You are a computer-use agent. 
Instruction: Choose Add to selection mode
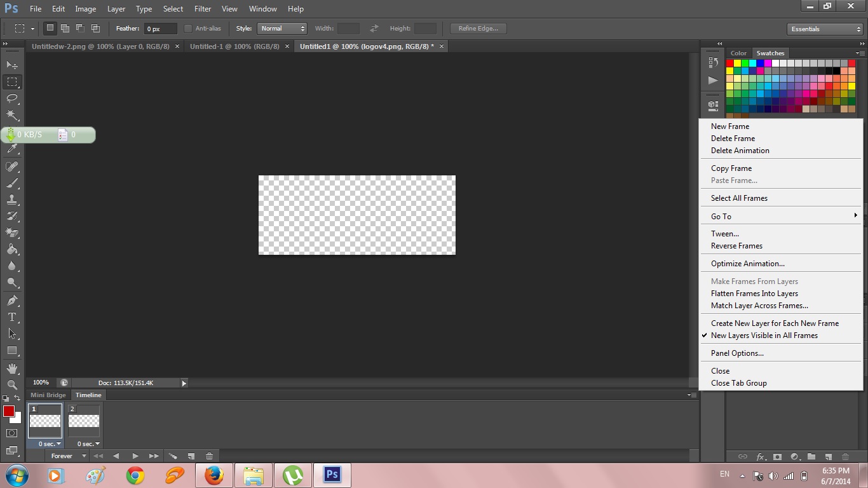(65, 28)
